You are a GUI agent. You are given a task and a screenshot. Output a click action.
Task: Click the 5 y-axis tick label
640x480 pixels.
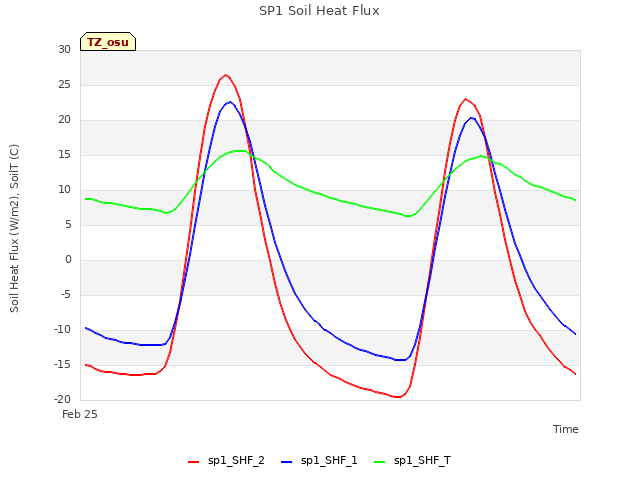point(68,224)
